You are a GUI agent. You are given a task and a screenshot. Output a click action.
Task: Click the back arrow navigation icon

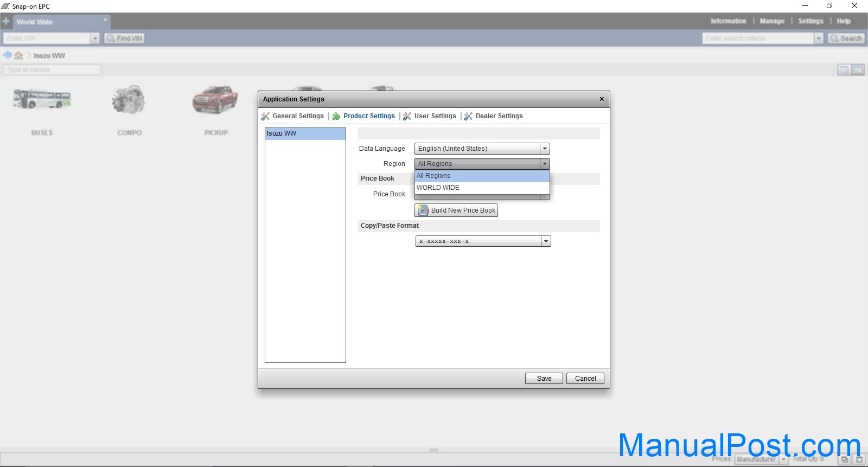coord(7,55)
